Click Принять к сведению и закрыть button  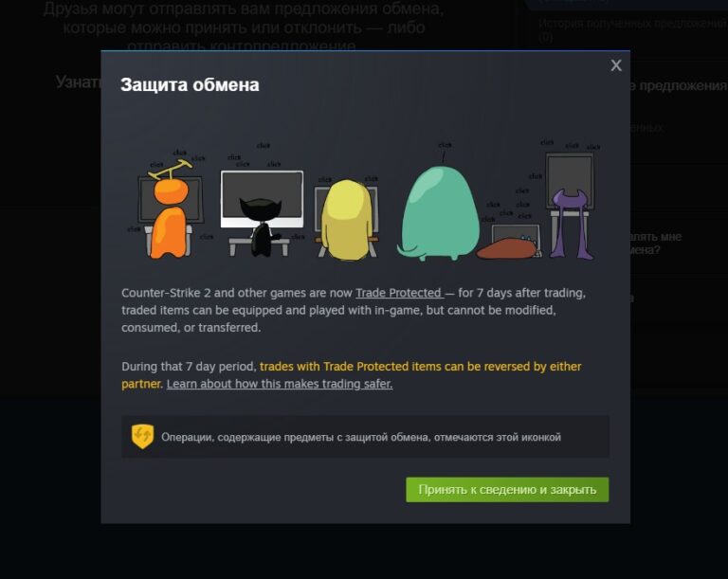click(507, 489)
